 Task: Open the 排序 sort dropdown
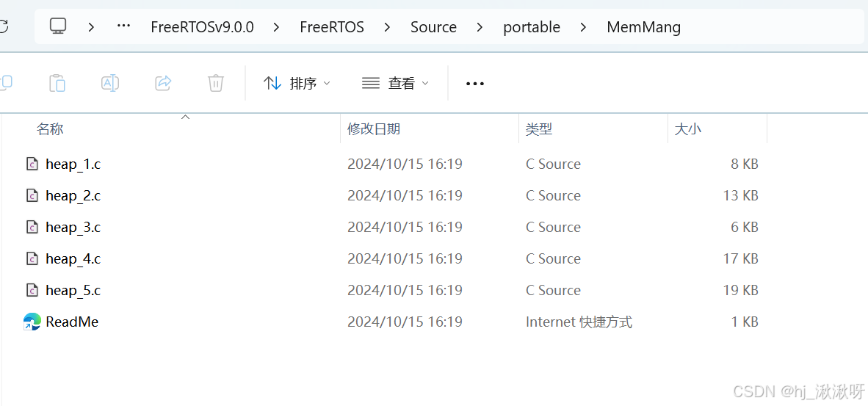coord(297,84)
